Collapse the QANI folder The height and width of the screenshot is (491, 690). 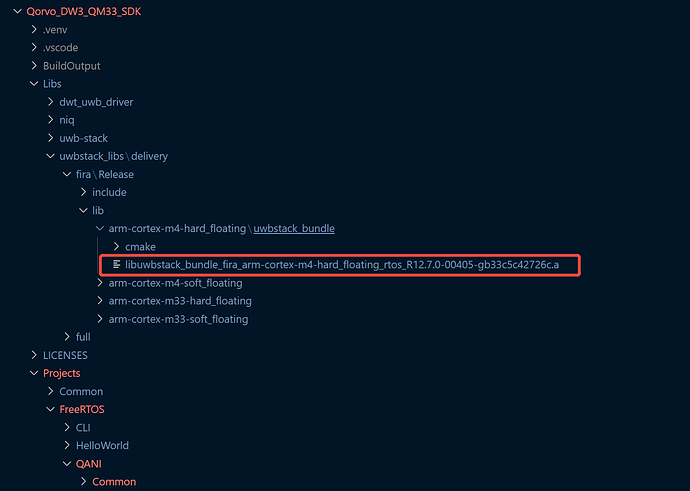(89, 463)
